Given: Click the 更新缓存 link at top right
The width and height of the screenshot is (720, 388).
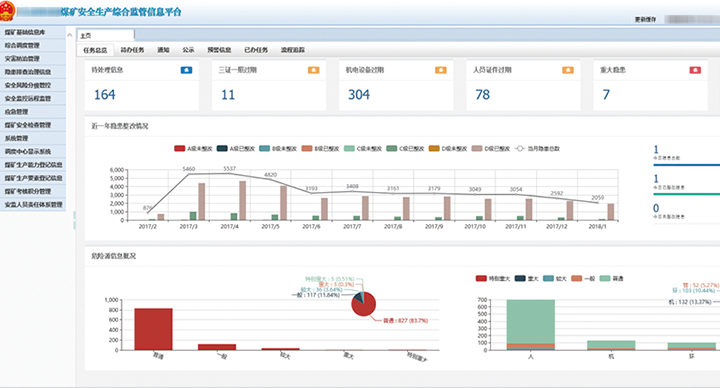Looking at the screenshot, I should [x=645, y=19].
